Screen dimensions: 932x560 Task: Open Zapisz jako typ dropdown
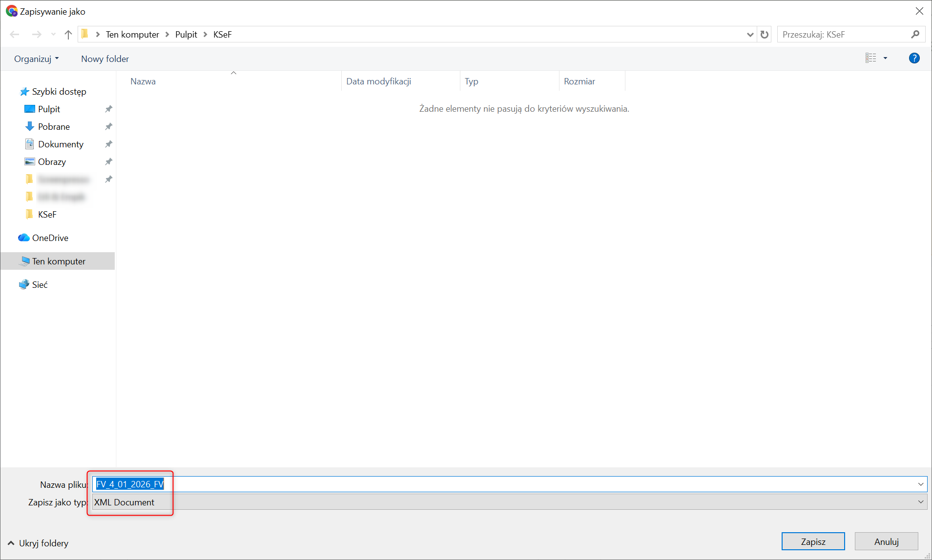(x=920, y=502)
